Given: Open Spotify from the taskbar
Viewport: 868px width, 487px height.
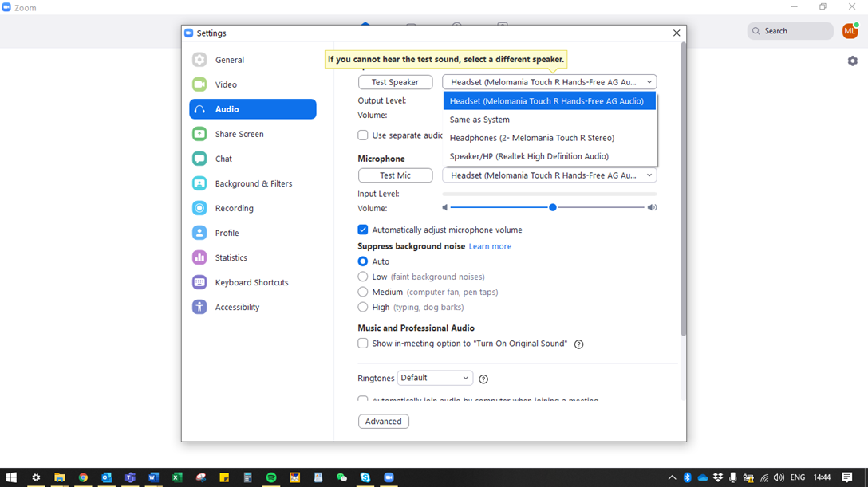Looking at the screenshot, I should pyautogui.click(x=271, y=477).
